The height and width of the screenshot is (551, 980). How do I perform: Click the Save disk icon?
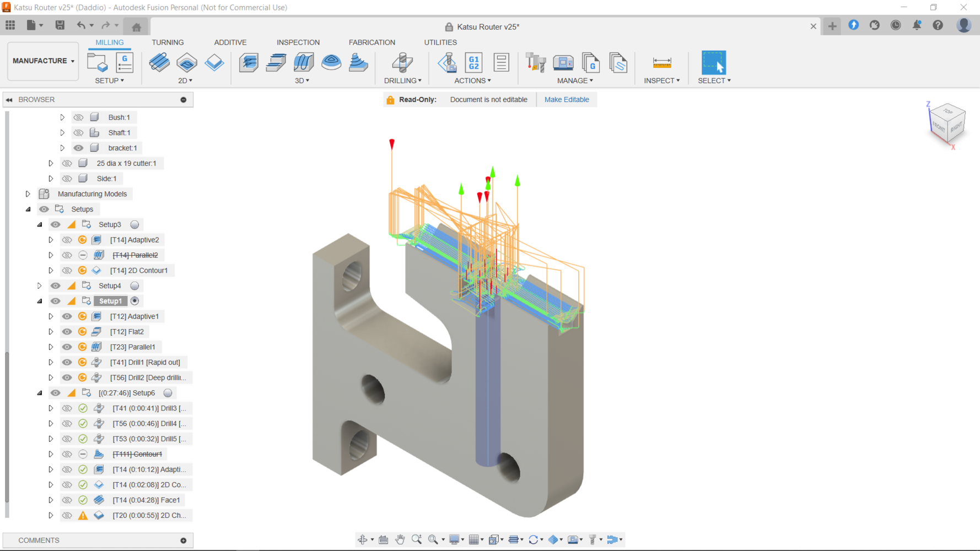(x=60, y=25)
